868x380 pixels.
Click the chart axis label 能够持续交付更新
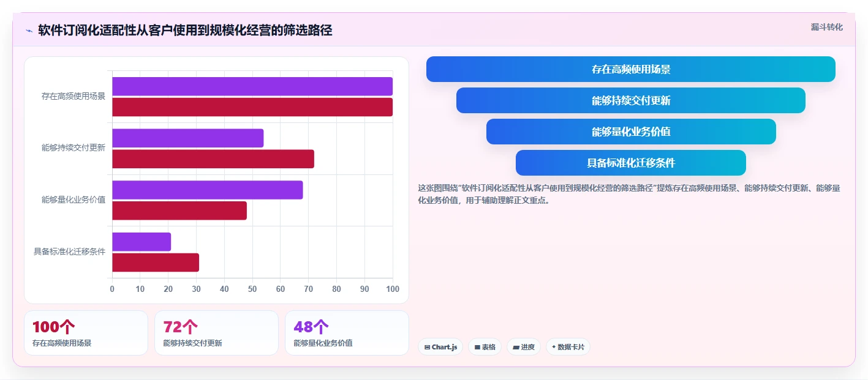[x=74, y=147]
